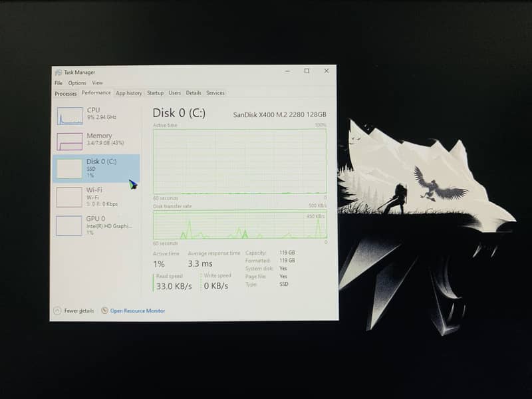Image resolution: width=532 pixels, height=399 pixels.
Task: Switch to the App history tab
Action: coord(128,93)
